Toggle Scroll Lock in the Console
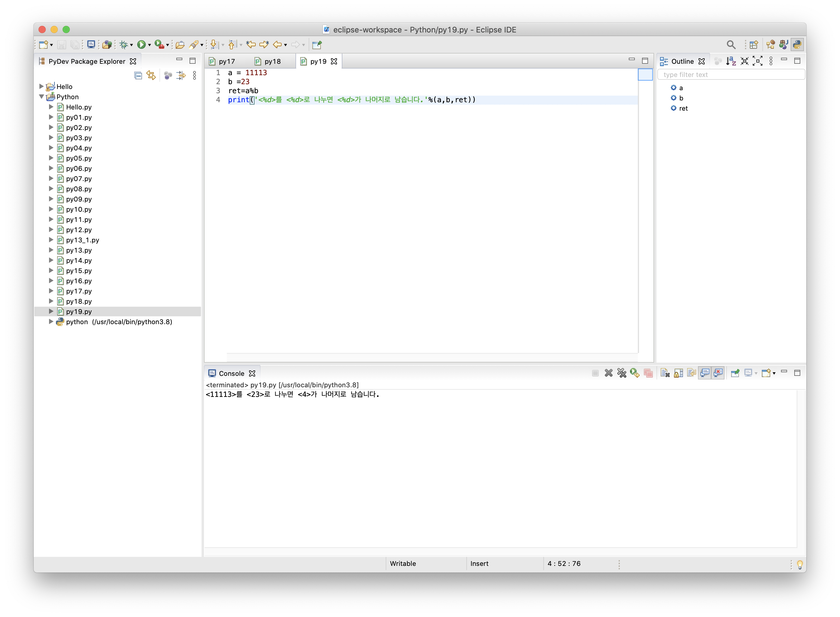840x617 pixels. tap(678, 373)
